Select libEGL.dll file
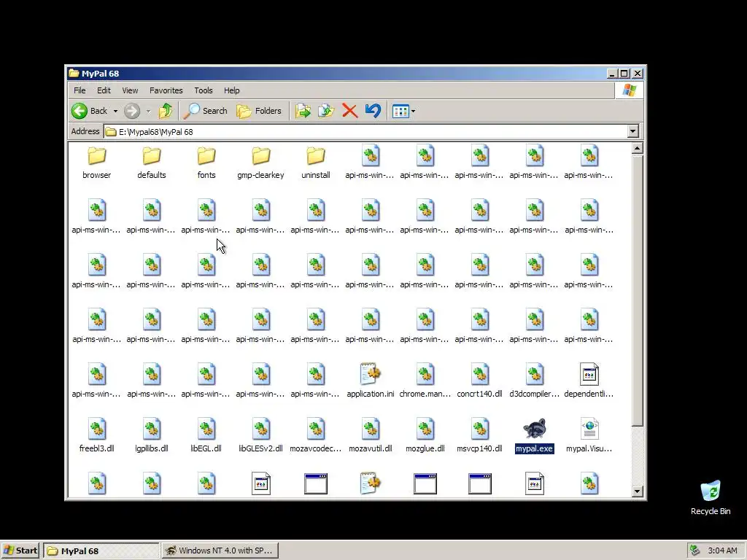Viewport: 747px width, 560px height. [x=206, y=436]
